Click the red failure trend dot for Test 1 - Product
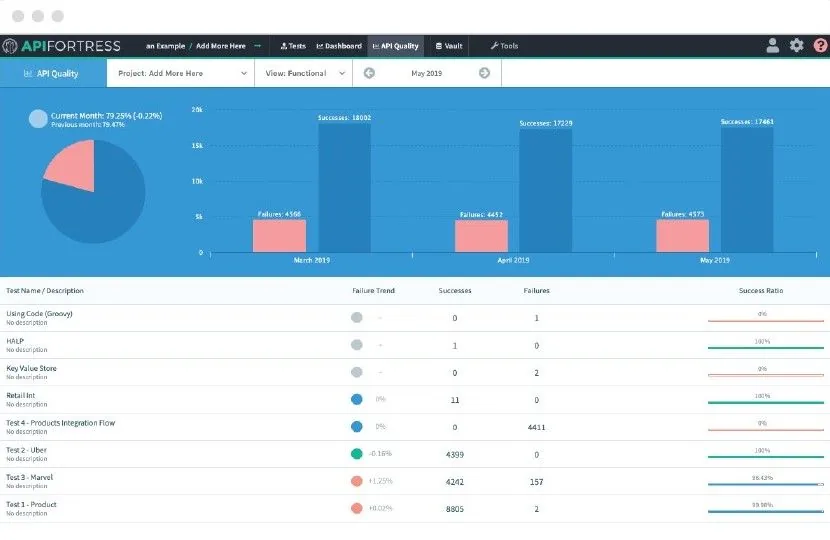Viewport: 830px width, 540px height. pyautogui.click(x=357, y=508)
